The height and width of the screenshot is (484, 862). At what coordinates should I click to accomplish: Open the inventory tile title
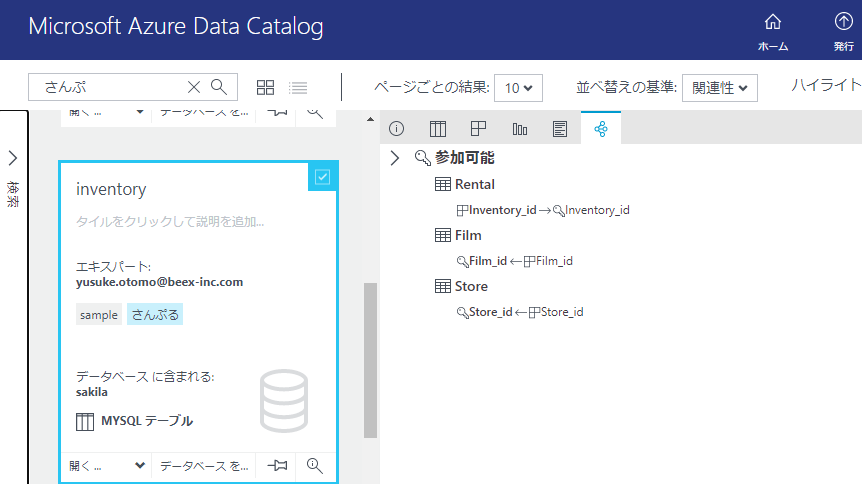pyautogui.click(x=111, y=189)
